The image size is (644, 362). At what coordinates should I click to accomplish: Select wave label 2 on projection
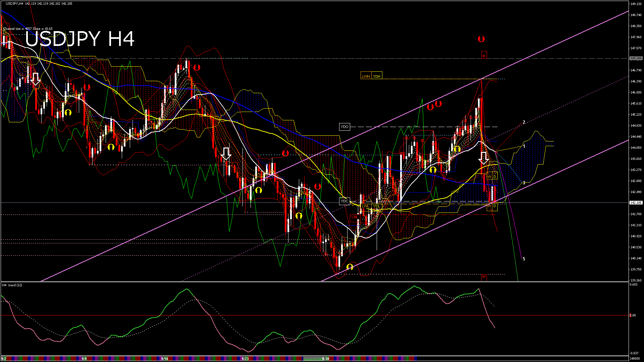point(524,122)
